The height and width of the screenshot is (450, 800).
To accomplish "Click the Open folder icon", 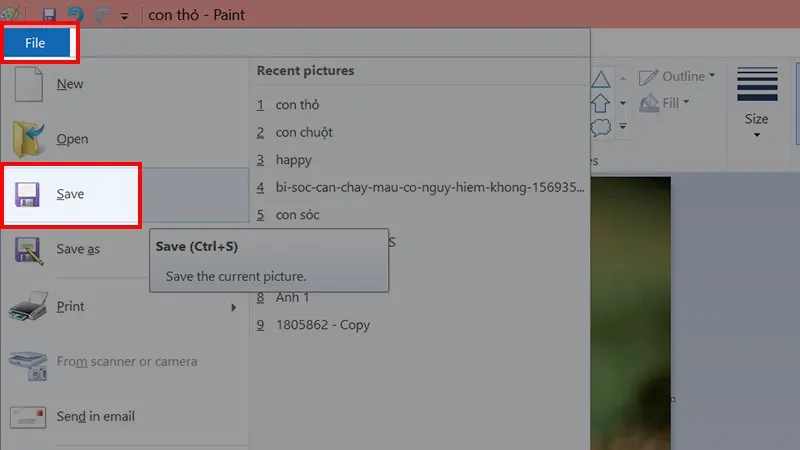I will click(x=29, y=139).
